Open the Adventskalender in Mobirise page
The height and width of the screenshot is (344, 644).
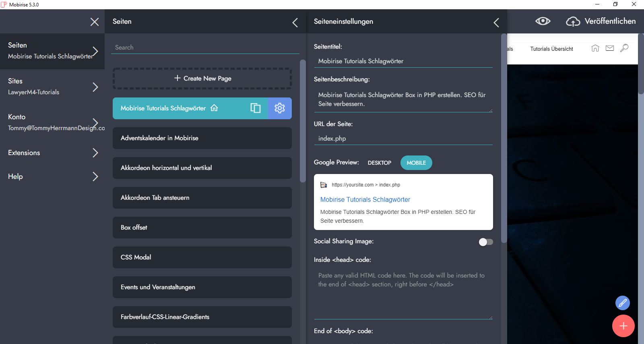pyautogui.click(x=202, y=138)
